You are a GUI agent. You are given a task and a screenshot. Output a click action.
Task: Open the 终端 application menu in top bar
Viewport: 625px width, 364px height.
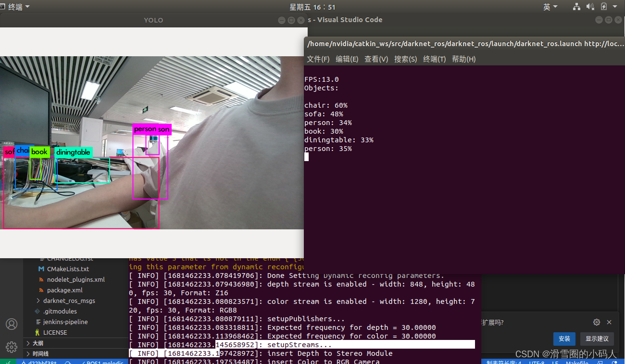point(16,7)
